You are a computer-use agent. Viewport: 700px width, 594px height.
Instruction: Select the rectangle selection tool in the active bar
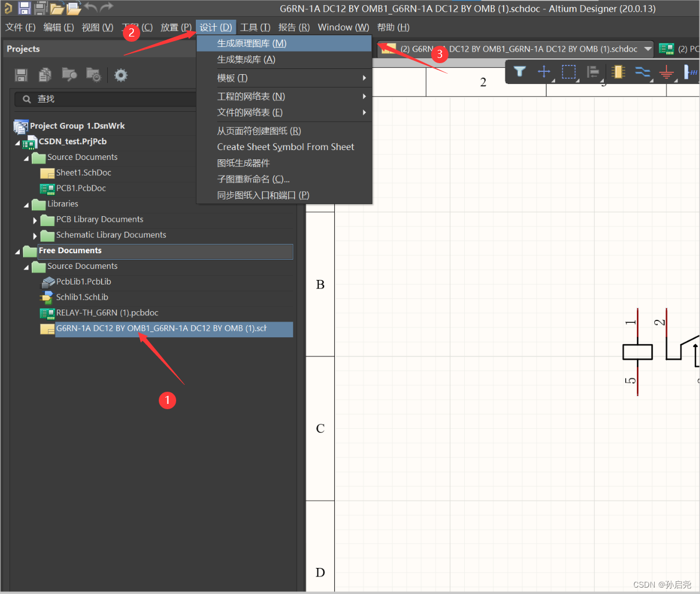pyautogui.click(x=569, y=71)
